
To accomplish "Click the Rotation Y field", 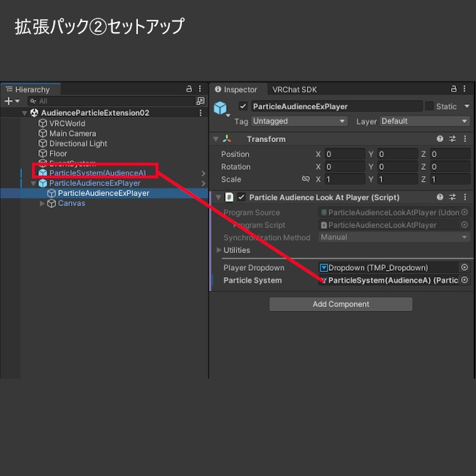I will (x=398, y=167).
